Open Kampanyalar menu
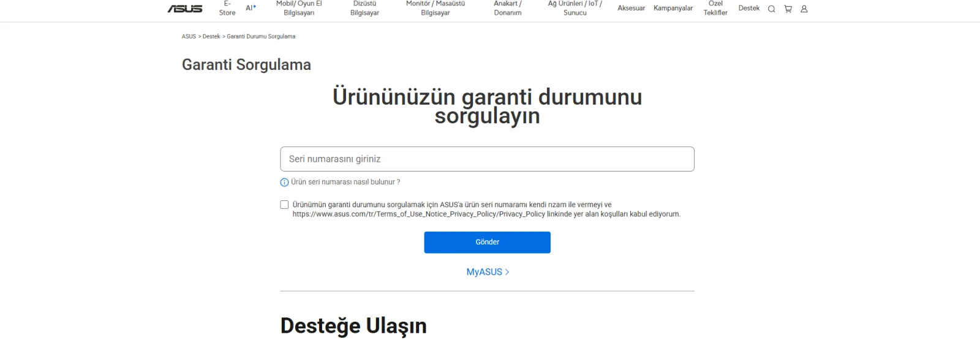 (x=673, y=8)
